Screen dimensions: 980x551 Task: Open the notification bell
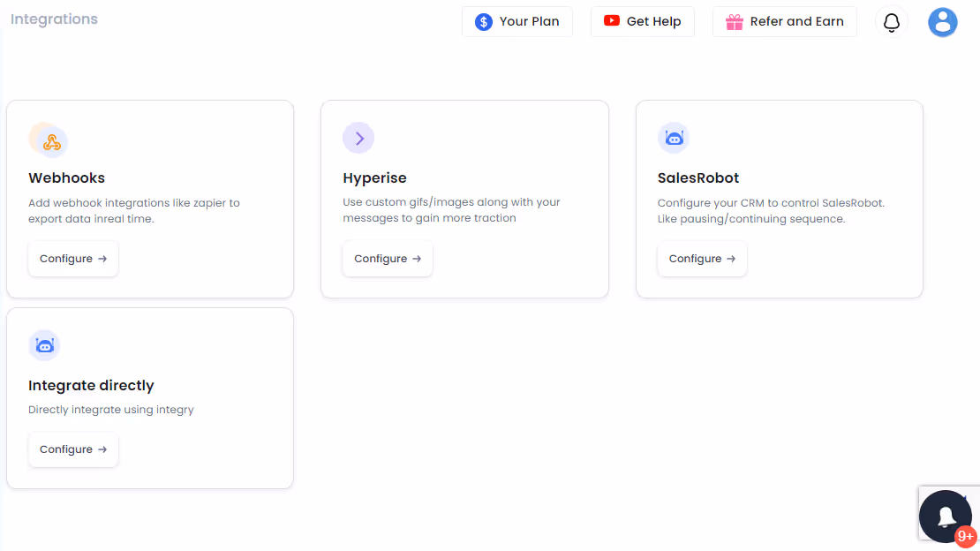(x=892, y=21)
